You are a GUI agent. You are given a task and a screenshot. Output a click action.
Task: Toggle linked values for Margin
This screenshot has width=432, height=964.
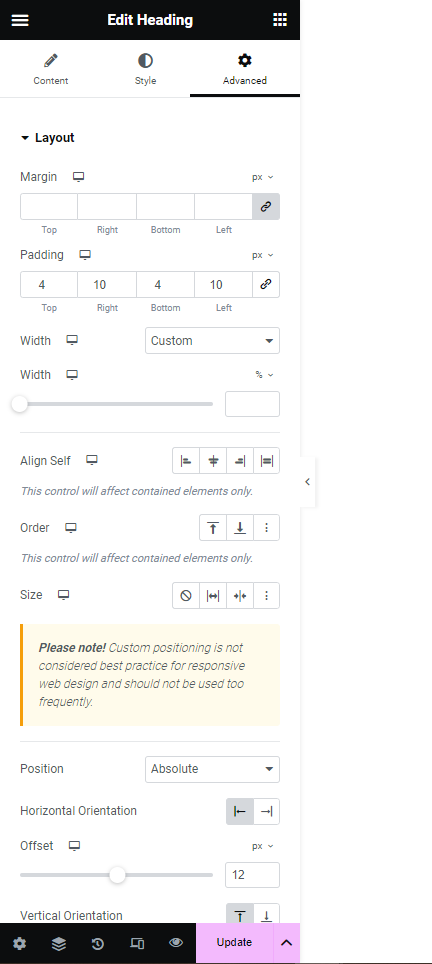pyautogui.click(x=266, y=207)
